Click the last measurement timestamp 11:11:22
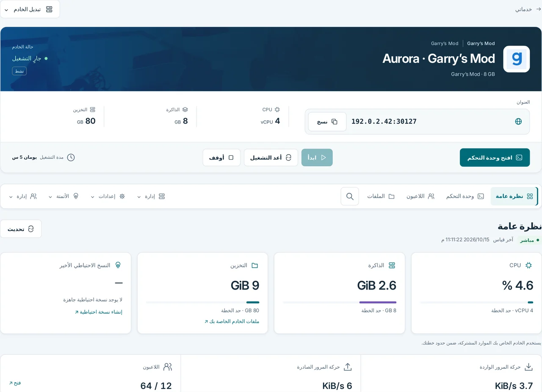The image size is (542, 392). 465,240
